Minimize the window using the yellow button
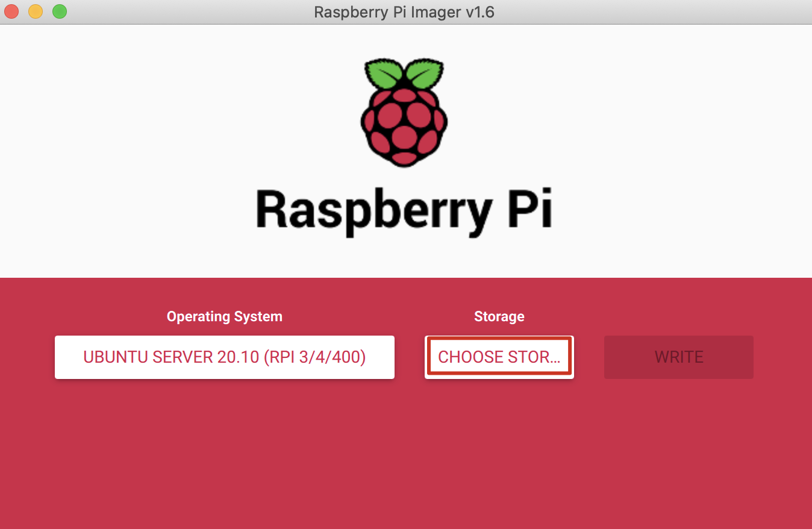This screenshot has height=529, width=812. (36, 11)
